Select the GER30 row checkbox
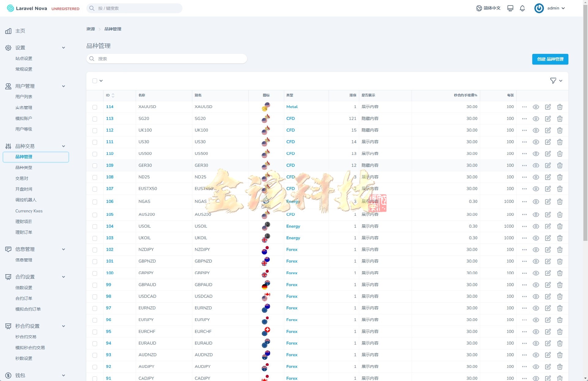588x381 pixels. (x=95, y=166)
